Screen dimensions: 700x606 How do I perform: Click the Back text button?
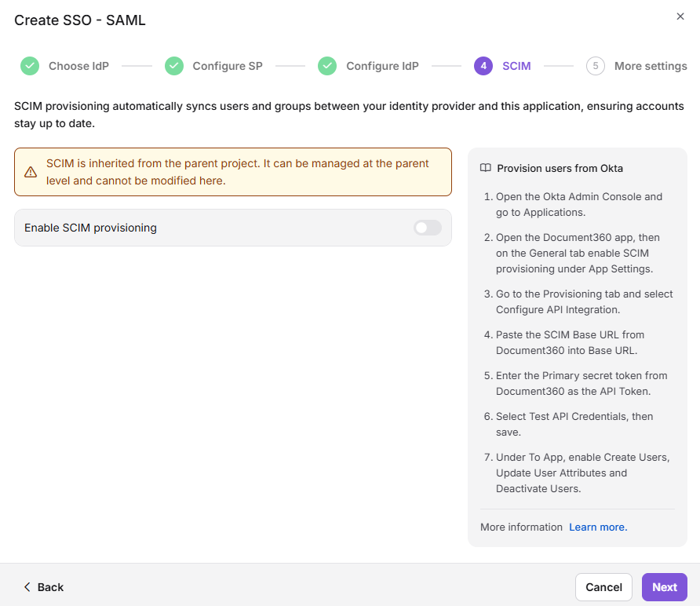coord(50,587)
